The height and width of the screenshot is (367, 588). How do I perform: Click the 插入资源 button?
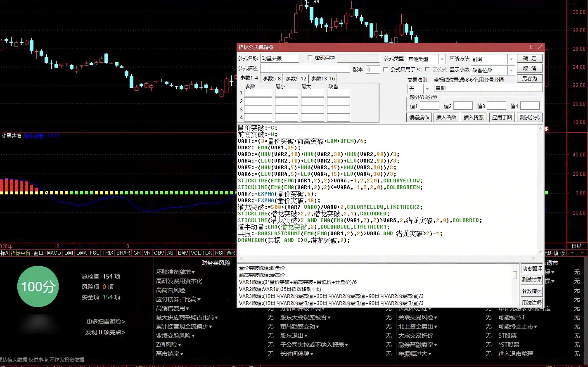click(x=473, y=117)
